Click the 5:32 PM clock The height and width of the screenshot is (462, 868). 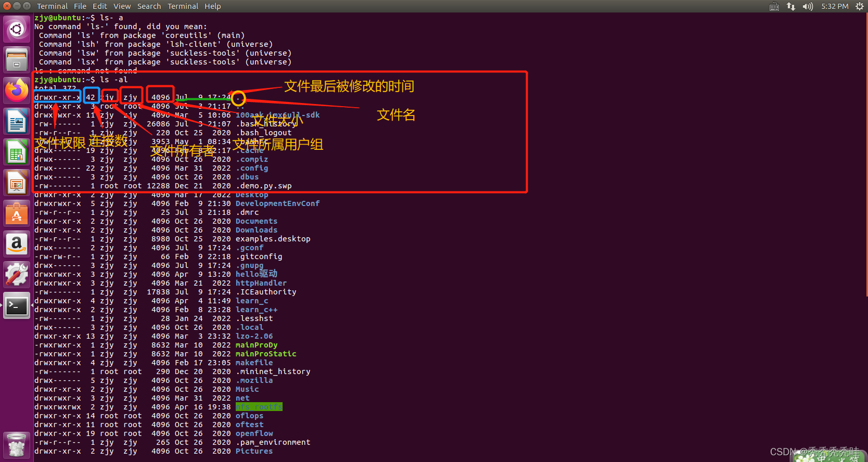pyautogui.click(x=835, y=6)
